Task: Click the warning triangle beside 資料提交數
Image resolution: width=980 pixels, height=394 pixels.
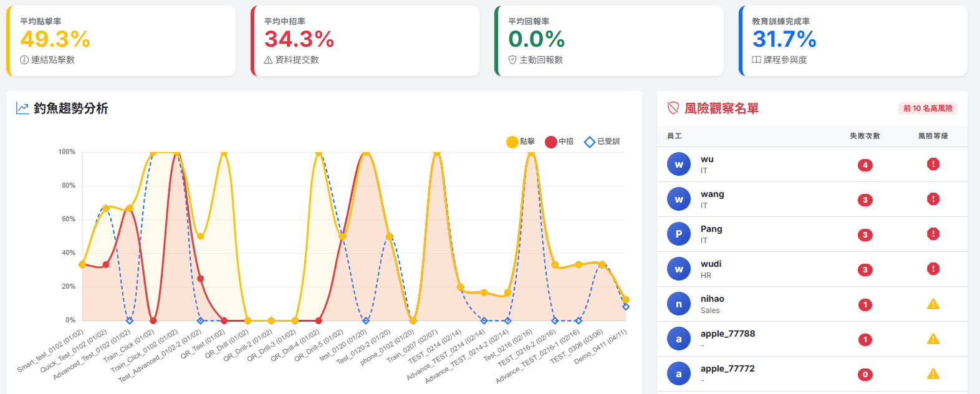Action: [x=269, y=60]
